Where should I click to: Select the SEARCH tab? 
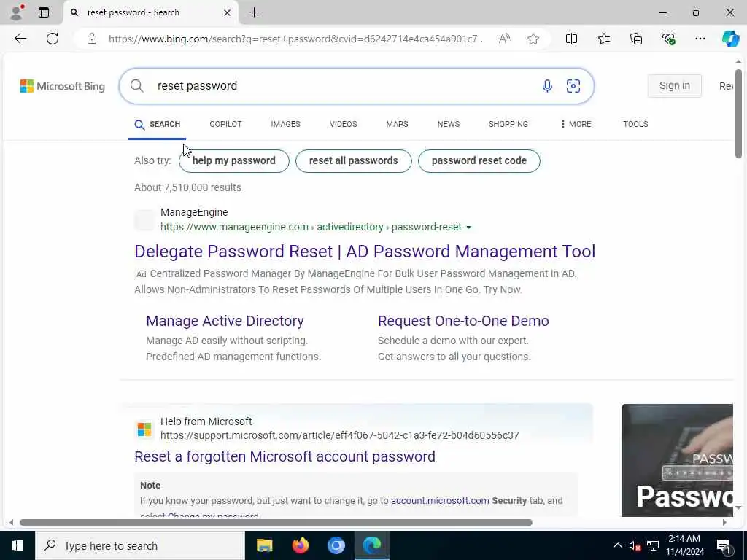pyautogui.click(x=158, y=124)
